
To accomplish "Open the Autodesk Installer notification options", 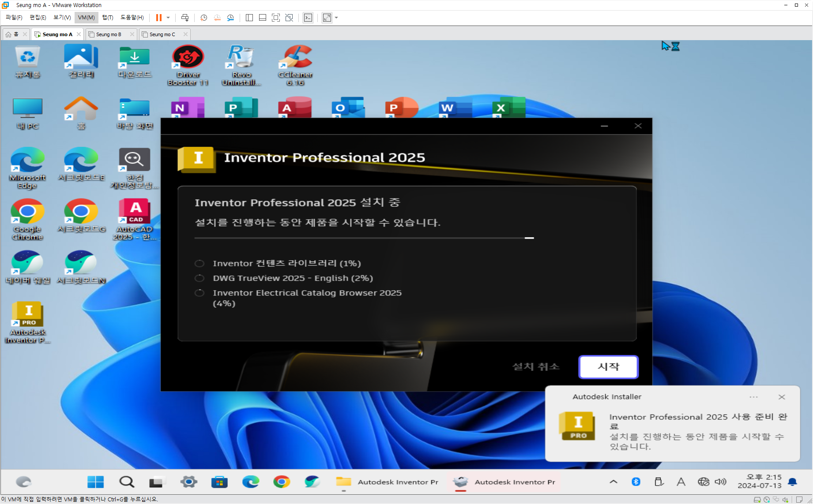I will (753, 397).
